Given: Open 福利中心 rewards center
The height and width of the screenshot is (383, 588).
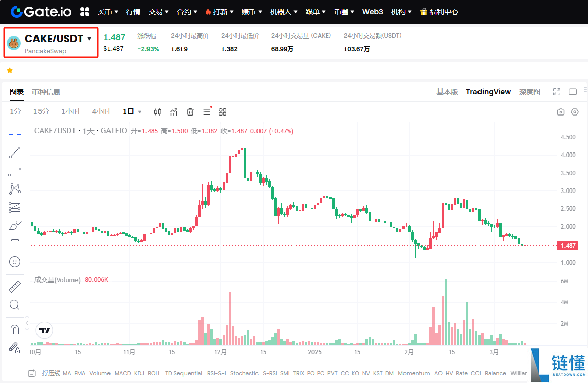Looking at the screenshot, I should pyautogui.click(x=439, y=12).
